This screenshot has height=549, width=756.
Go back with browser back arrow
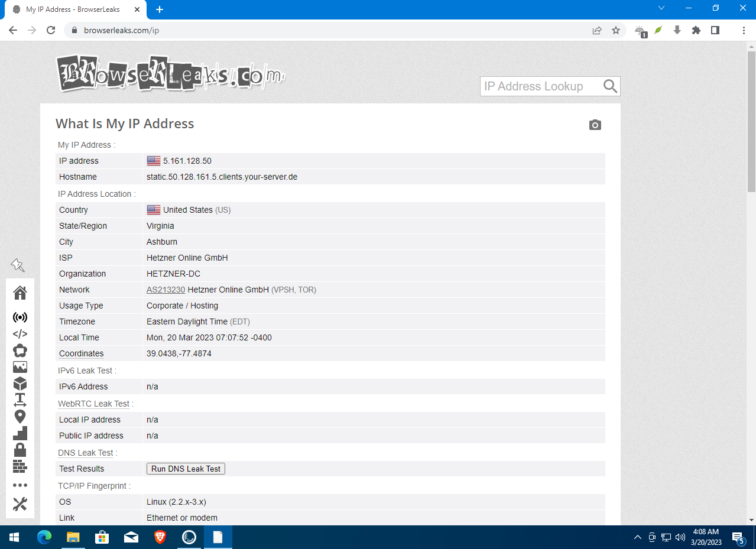tap(13, 30)
